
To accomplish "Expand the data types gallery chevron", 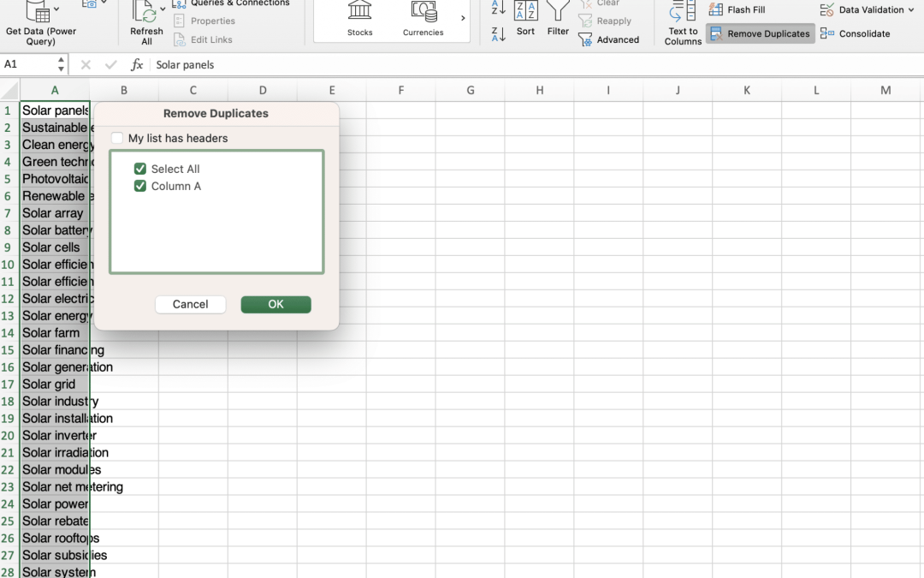I will 463,18.
